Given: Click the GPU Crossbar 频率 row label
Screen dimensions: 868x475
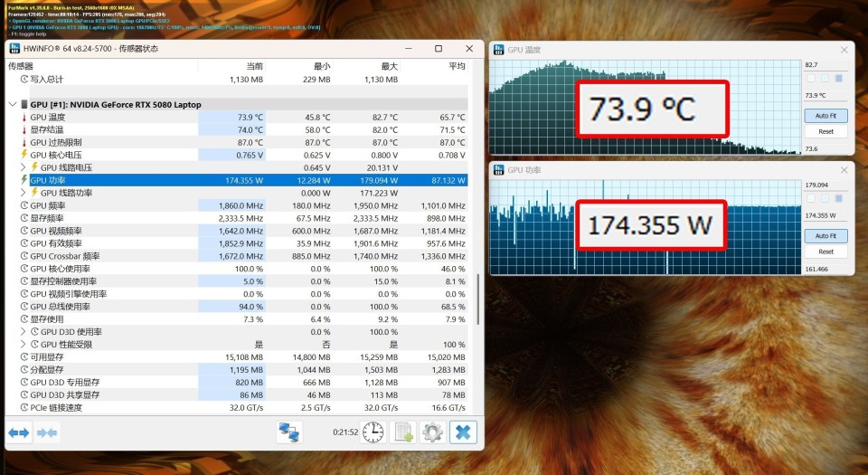Looking at the screenshot, I should [65, 256].
